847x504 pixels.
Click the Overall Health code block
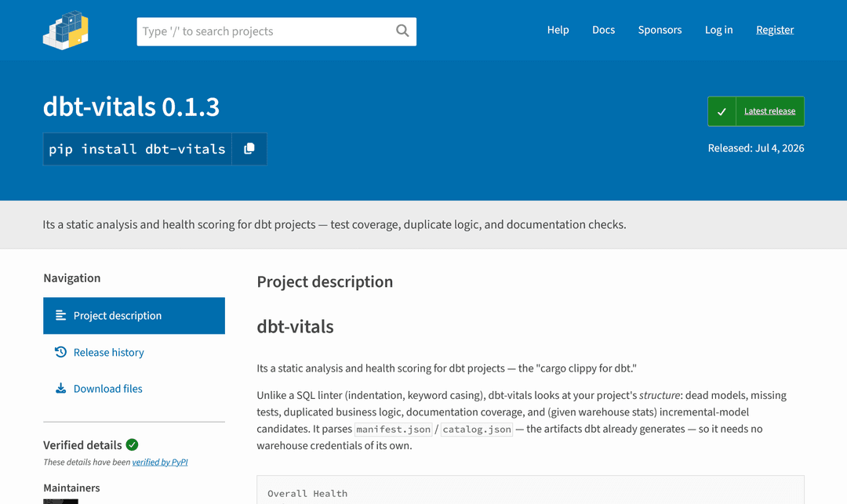(530, 490)
